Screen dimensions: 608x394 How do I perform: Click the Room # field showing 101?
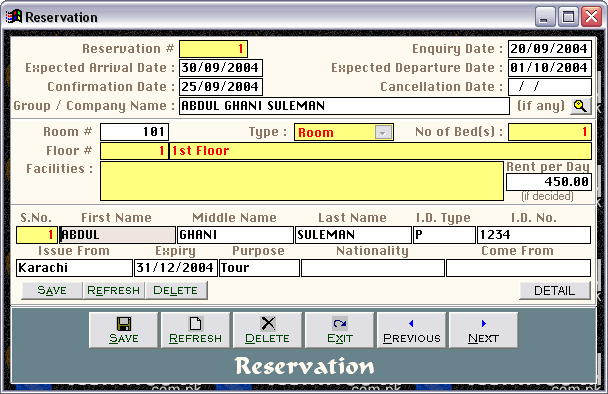(x=135, y=132)
